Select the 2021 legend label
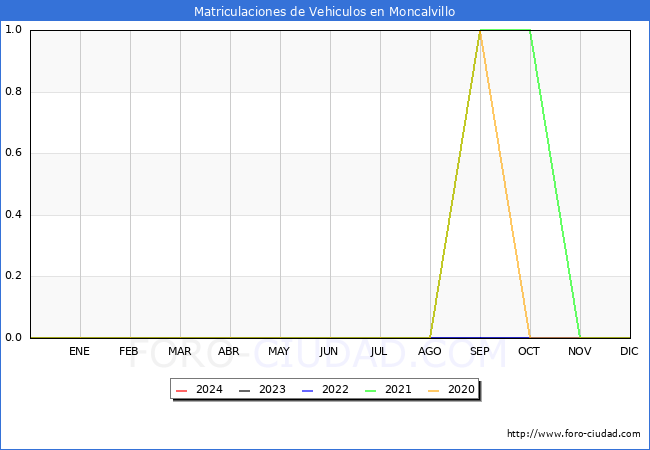 pos(398,390)
